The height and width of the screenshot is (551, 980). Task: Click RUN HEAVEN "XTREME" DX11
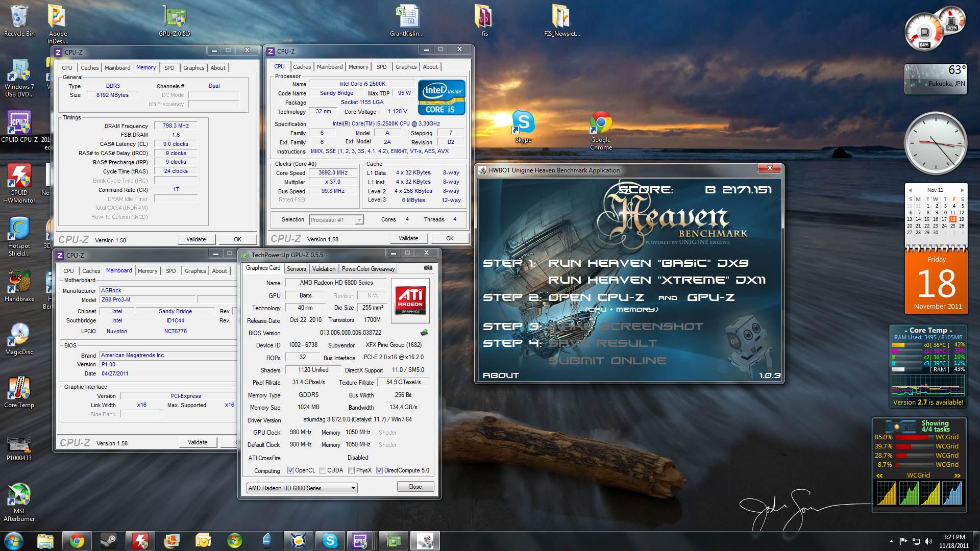(657, 280)
